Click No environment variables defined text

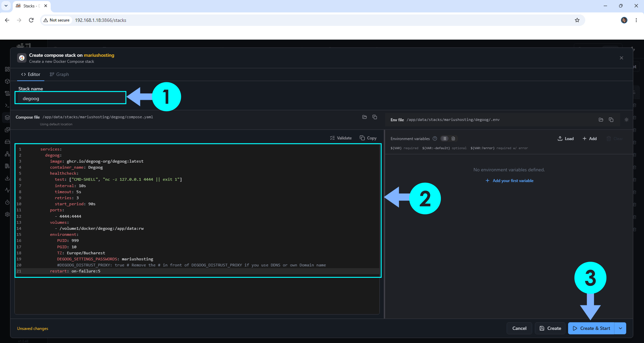[509, 170]
